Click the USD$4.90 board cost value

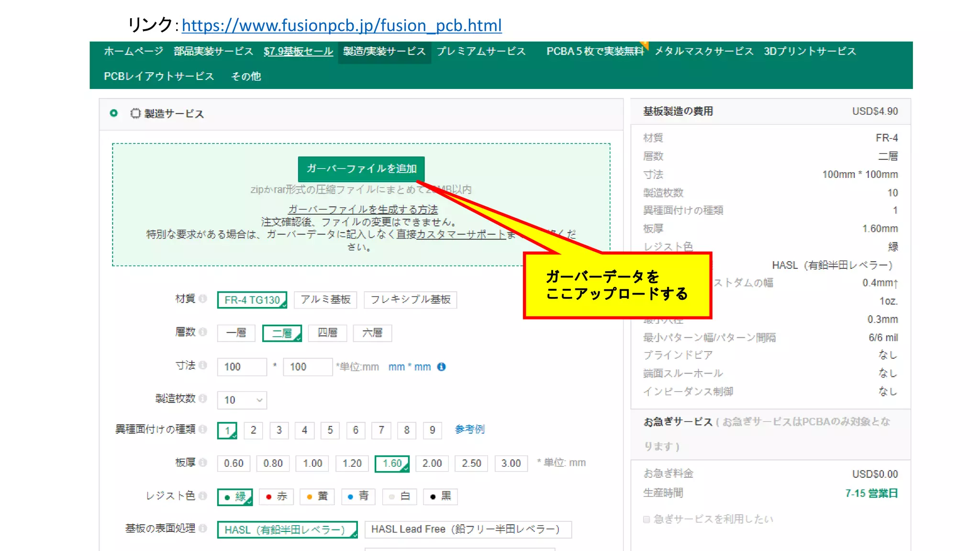(x=875, y=111)
